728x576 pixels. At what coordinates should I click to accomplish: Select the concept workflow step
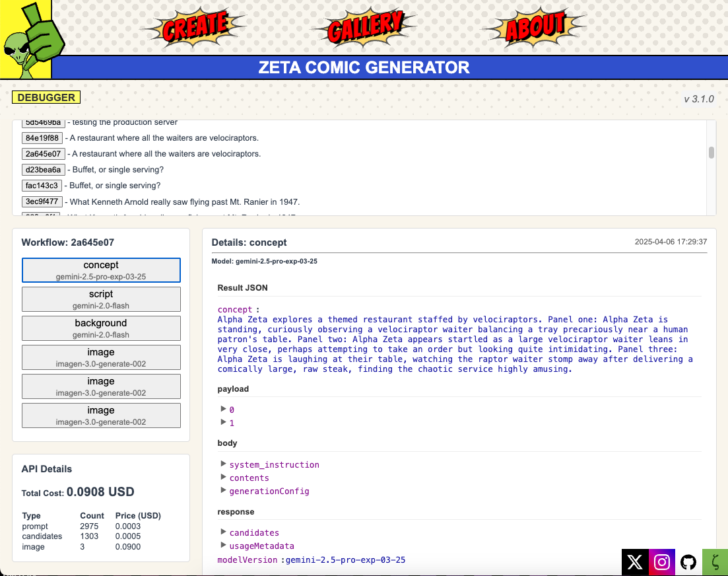101,270
